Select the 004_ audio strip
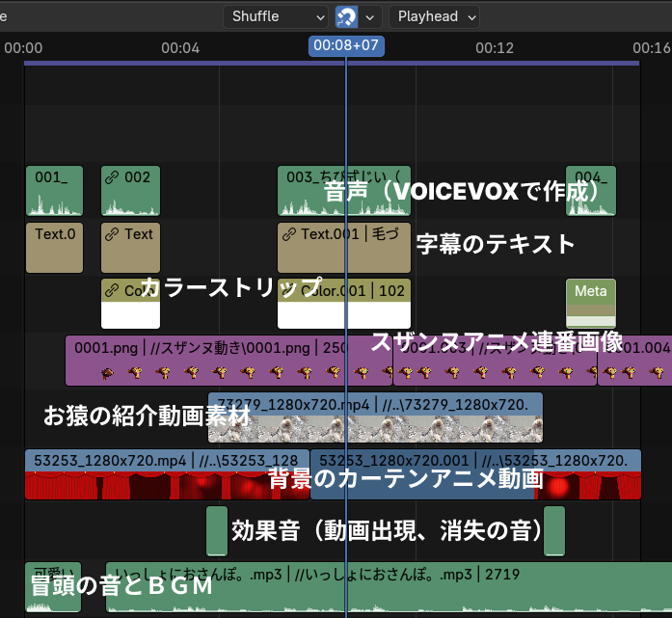 tap(590, 191)
